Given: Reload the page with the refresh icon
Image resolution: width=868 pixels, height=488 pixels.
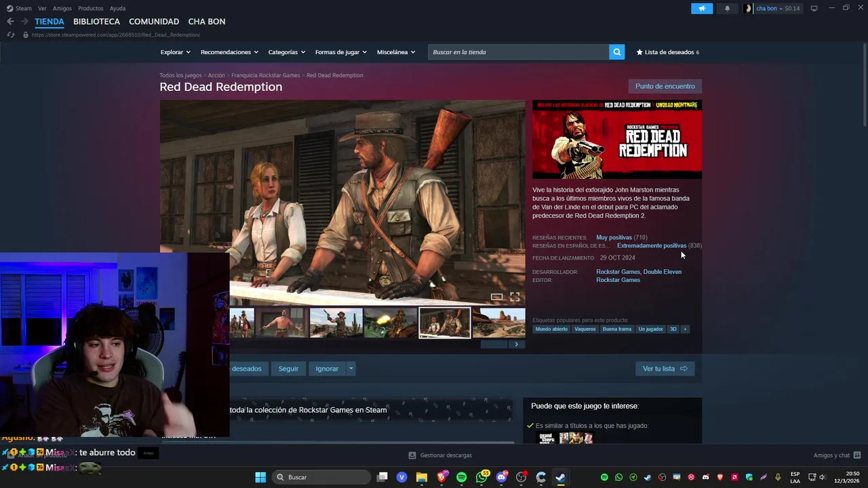Looking at the screenshot, I should pyautogui.click(x=10, y=35).
